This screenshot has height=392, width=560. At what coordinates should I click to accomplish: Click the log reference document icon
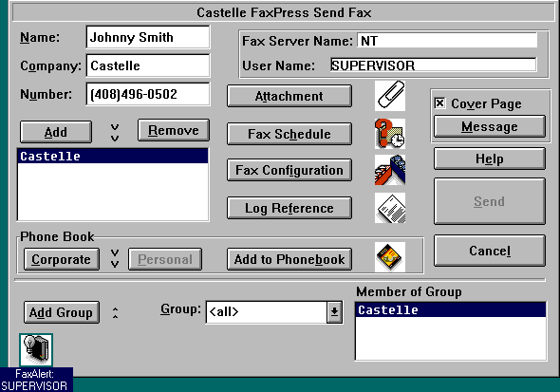[x=390, y=208]
